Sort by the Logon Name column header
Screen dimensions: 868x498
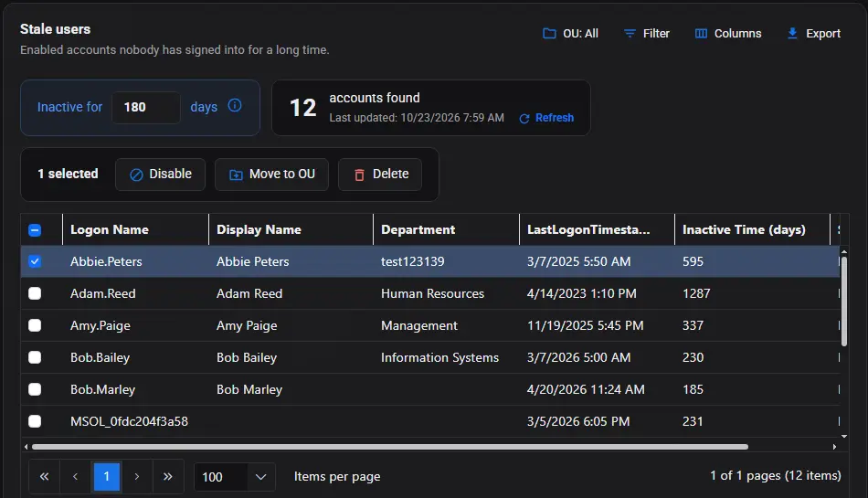click(135, 229)
